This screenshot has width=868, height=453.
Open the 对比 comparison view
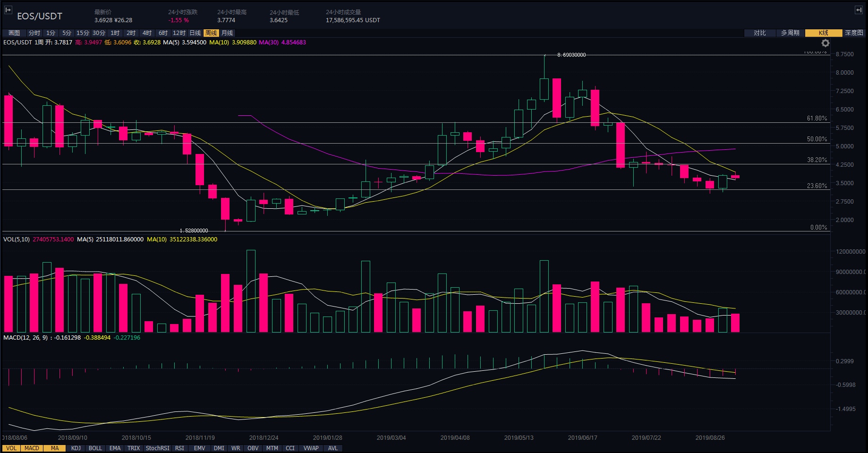(x=759, y=33)
